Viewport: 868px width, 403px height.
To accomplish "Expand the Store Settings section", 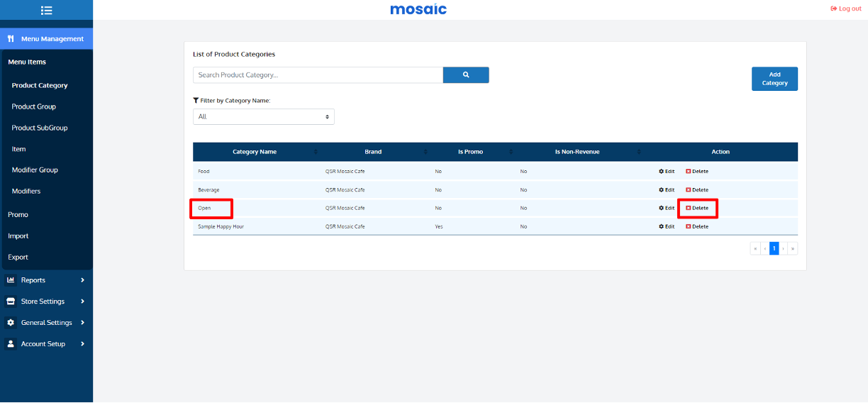I will coord(46,302).
